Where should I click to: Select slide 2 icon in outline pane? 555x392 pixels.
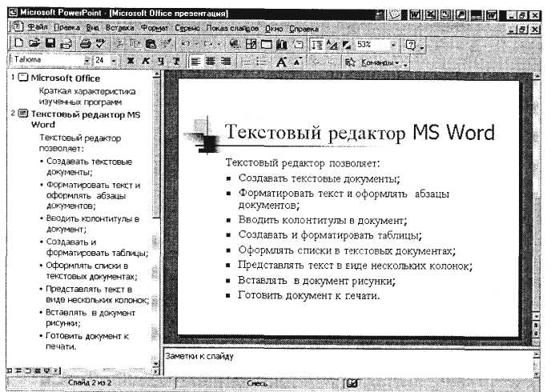(x=23, y=114)
